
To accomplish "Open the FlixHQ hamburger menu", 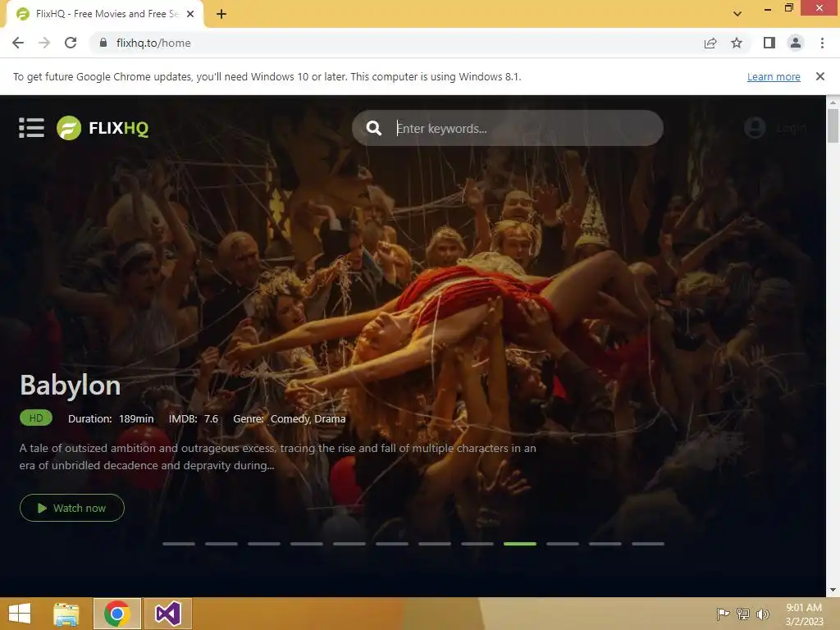I will tap(32, 128).
